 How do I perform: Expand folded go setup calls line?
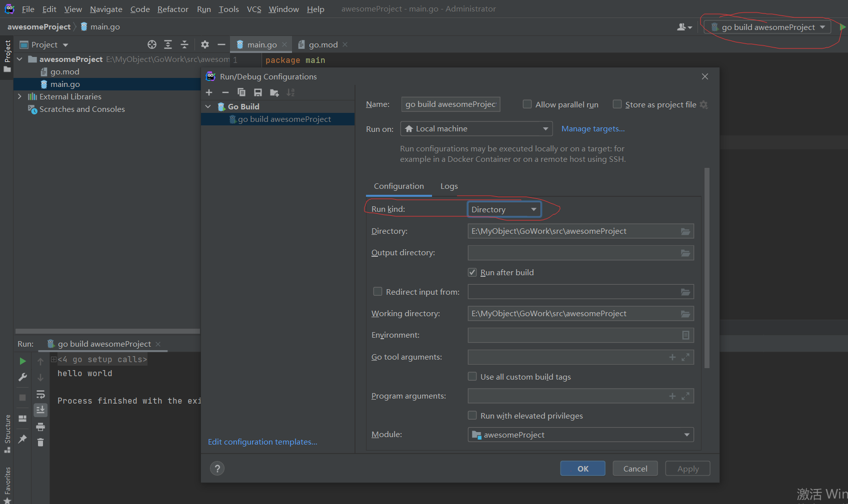(53, 359)
